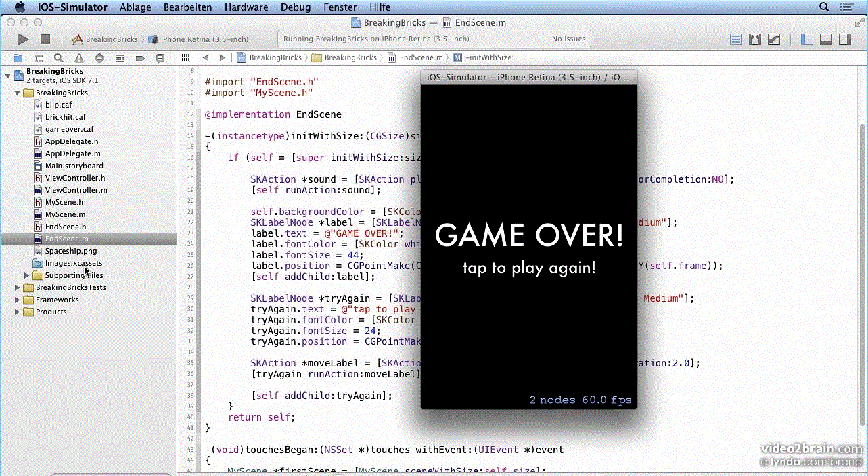Run the BreakingBricks project
Screen dimensions: 868x476
pyautogui.click(x=23, y=40)
